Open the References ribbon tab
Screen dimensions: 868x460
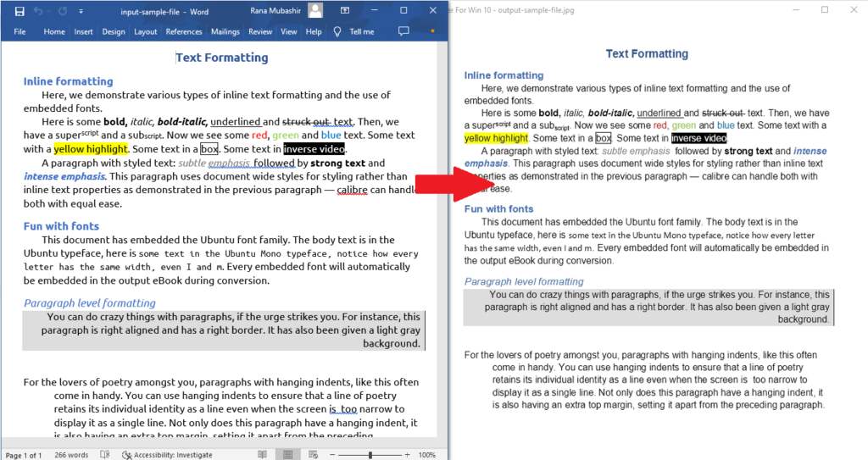coord(184,31)
